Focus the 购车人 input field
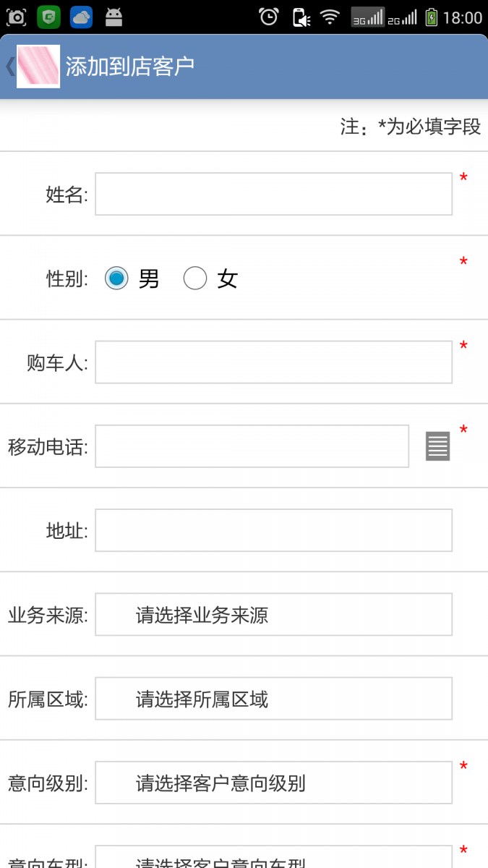Image resolution: width=488 pixels, height=868 pixels. point(273,362)
